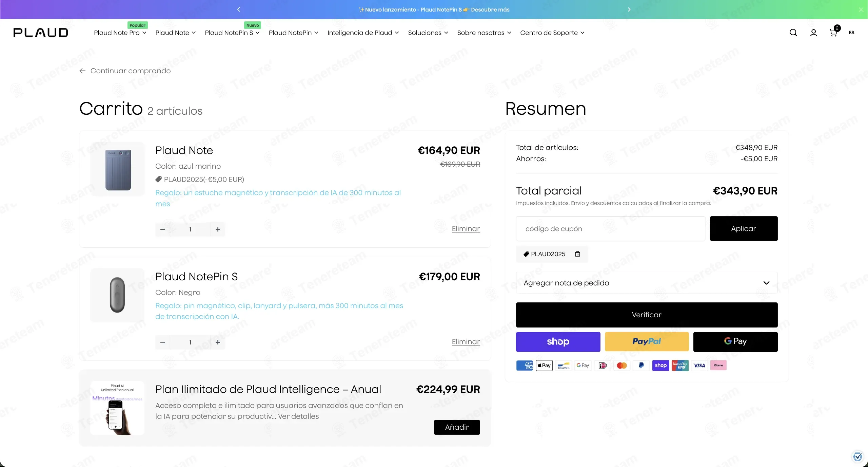Viewport: 868px width, 467px height.
Task: Click the Apple Pay payment icon
Action: tap(544, 366)
